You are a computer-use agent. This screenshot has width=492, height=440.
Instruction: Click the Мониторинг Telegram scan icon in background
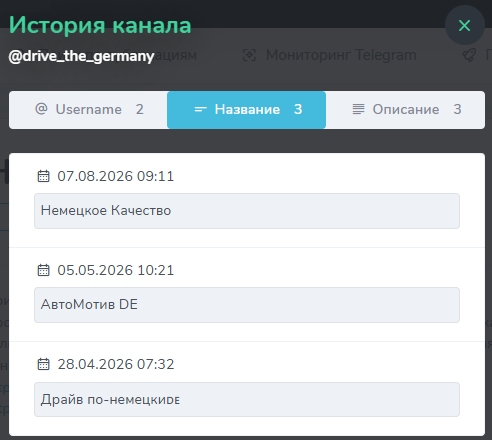pyautogui.click(x=249, y=55)
